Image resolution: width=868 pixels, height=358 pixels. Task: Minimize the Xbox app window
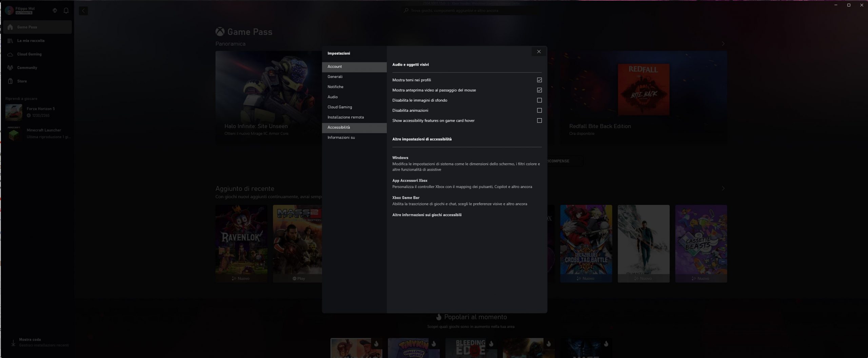click(x=836, y=5)
